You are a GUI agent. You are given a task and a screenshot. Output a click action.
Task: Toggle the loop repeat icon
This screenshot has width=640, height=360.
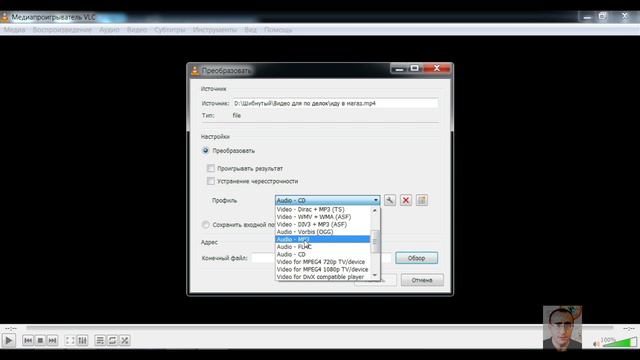(112, 340)
